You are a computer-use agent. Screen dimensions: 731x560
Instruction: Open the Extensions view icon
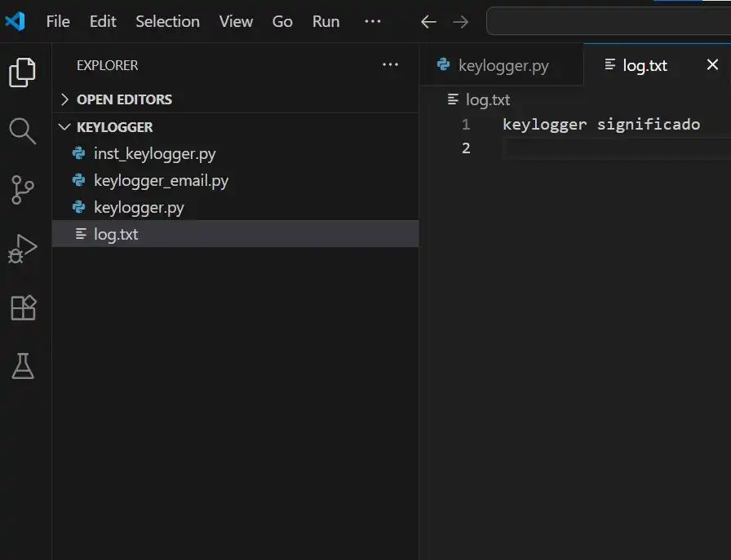pyautogui.click(x=23, y=308)
